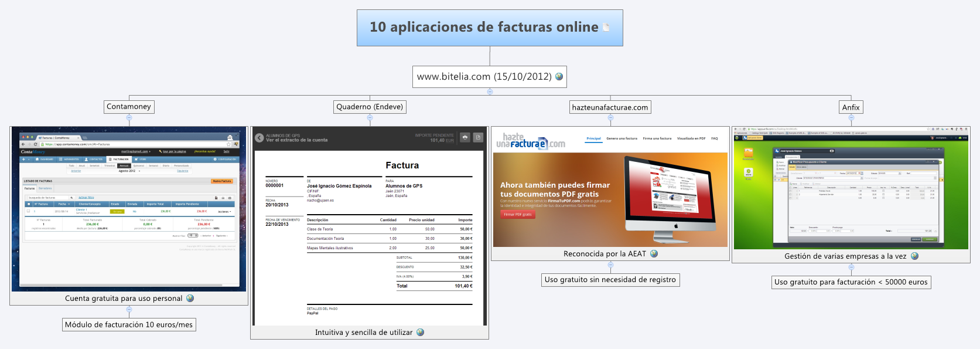Screen dimensions: 980x349
Task: Click globe icon after 'Gestión de varias empresas'
Action: 914,256
